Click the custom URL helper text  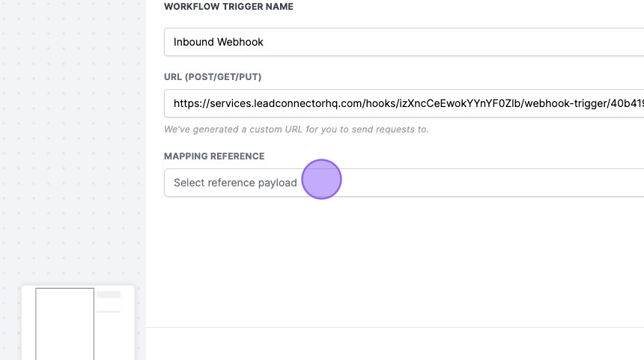pyautogui.click(x=297, y=129)
